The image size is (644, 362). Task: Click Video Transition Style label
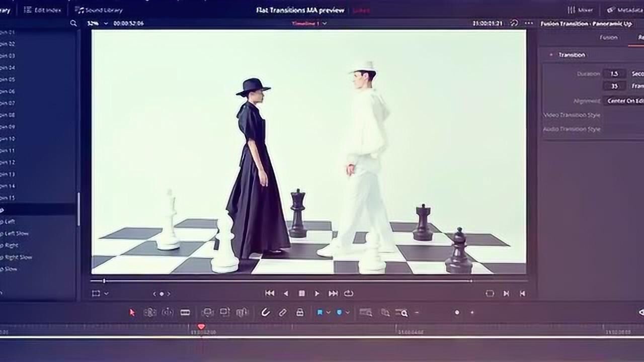pos(572,115)
